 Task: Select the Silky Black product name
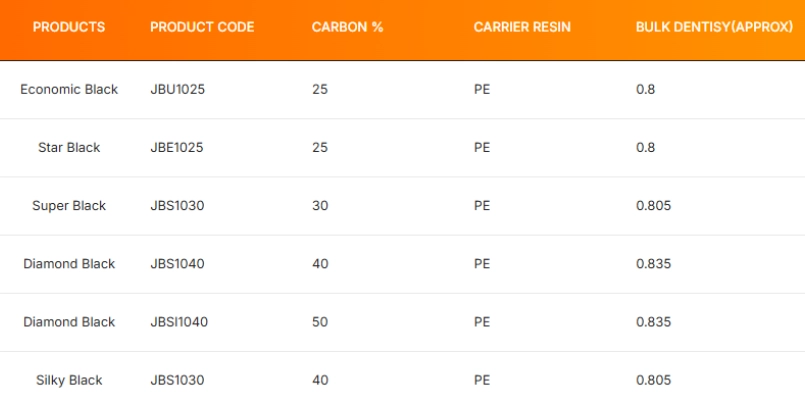(69, 380)
